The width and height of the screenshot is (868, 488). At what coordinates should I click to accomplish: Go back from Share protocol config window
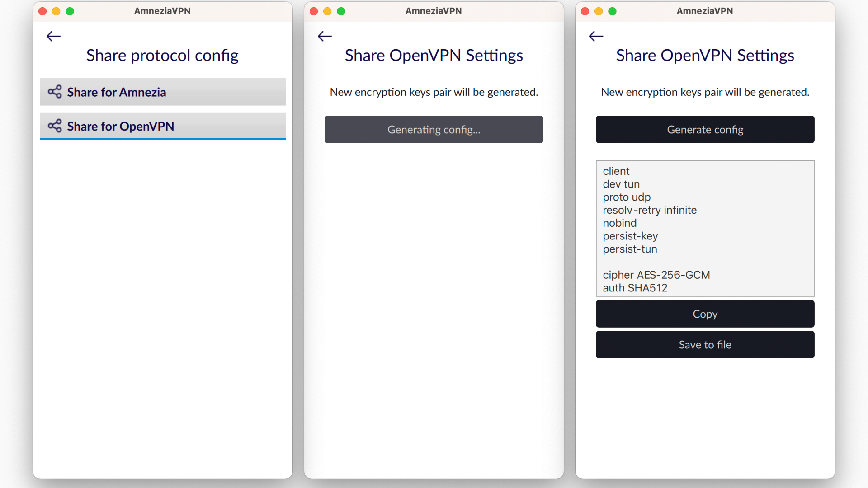point(54,36)
